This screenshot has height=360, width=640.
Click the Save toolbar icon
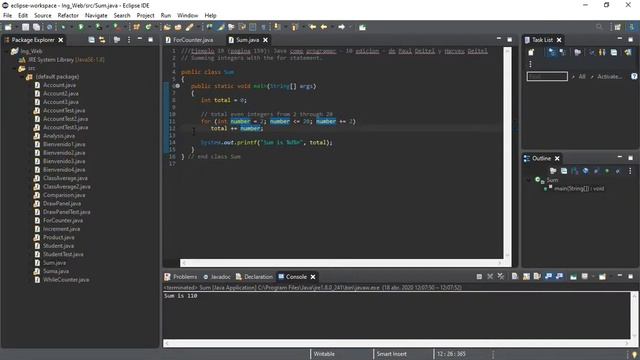point(25,27)
